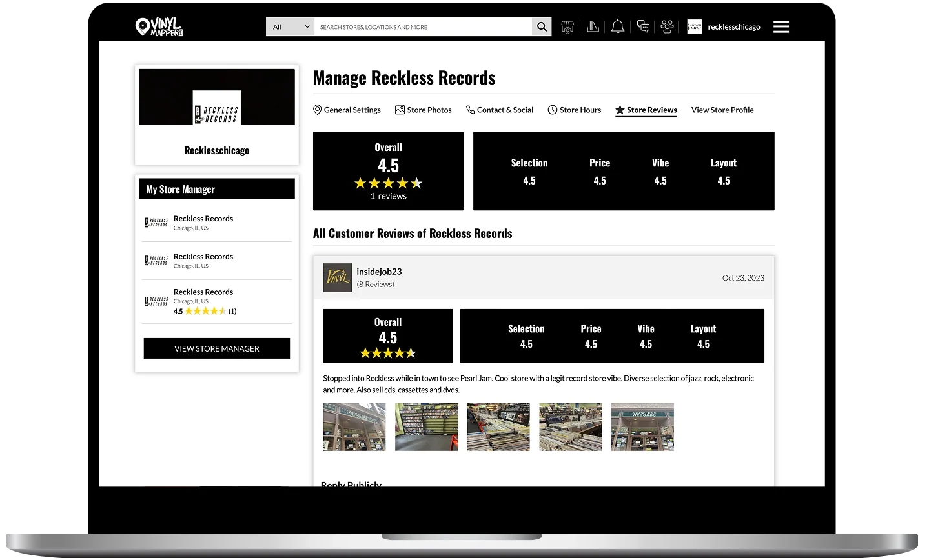Open the store manager icon in header
Image resolution: width=929 pixels, height=560 pixels.
click(567, 26)
